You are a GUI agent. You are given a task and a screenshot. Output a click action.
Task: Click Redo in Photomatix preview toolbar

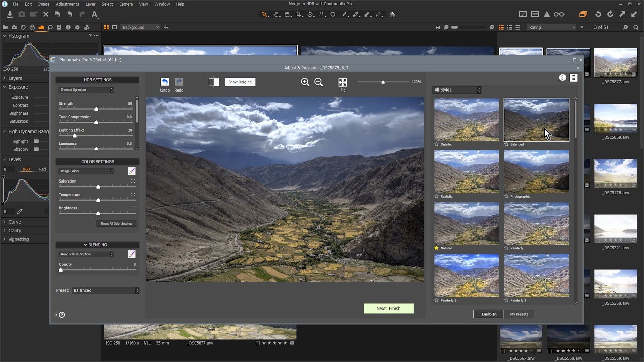coord(179,82)
